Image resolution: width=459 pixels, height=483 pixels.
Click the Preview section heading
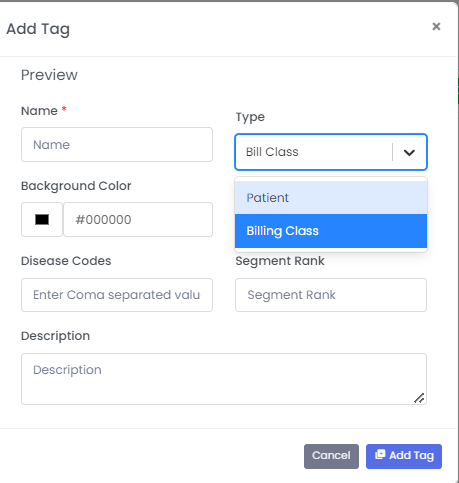(49, 75)
